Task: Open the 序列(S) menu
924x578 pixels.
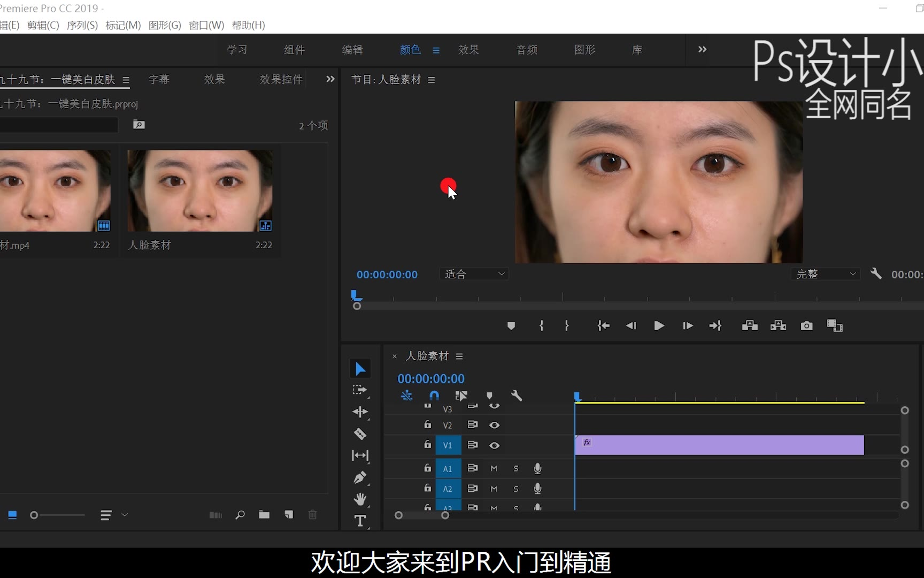Action: tap(82, 25)
